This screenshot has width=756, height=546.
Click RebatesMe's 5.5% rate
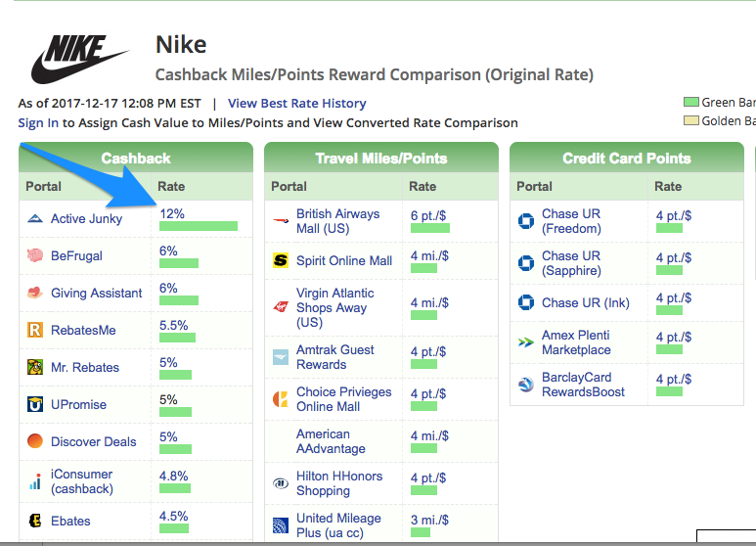click(x=173, y=325)
